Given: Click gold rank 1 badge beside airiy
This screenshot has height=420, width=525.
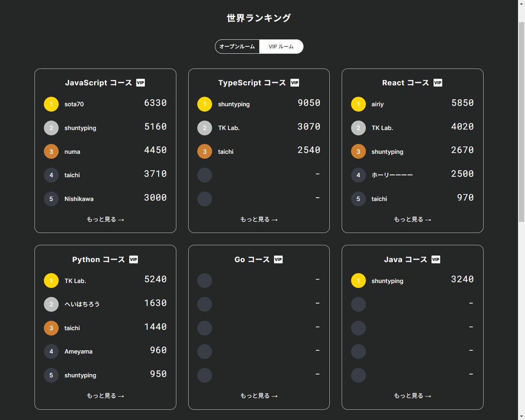Looking at the screenshot, I should click(x=358, y=104).
